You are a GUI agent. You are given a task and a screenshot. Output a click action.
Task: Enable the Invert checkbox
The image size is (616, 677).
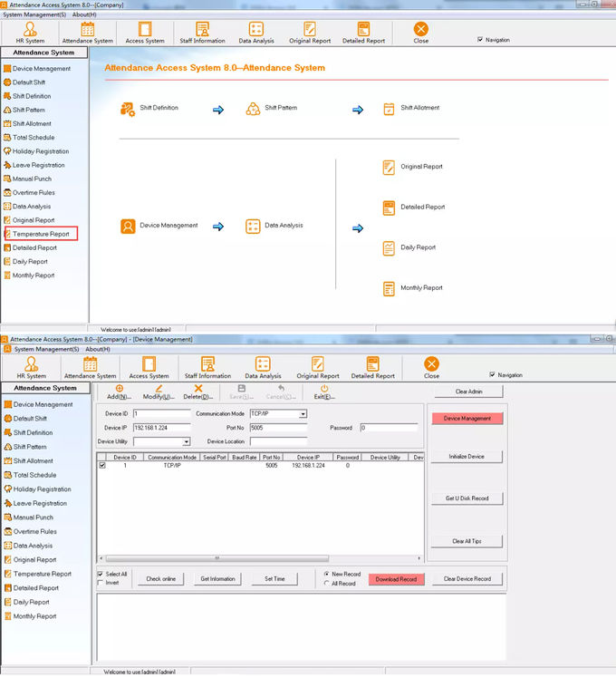101,583
